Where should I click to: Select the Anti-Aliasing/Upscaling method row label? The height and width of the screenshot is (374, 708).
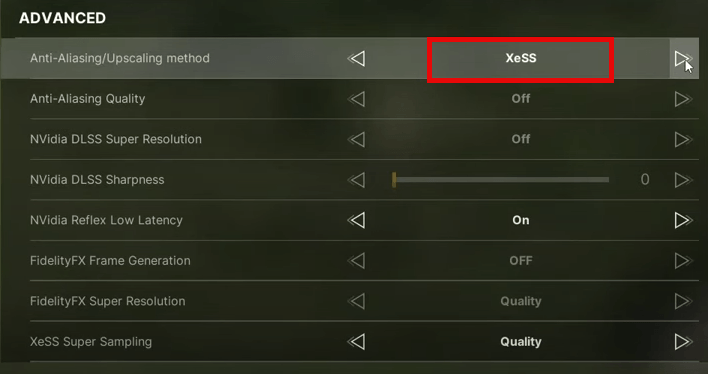point(120,58)
